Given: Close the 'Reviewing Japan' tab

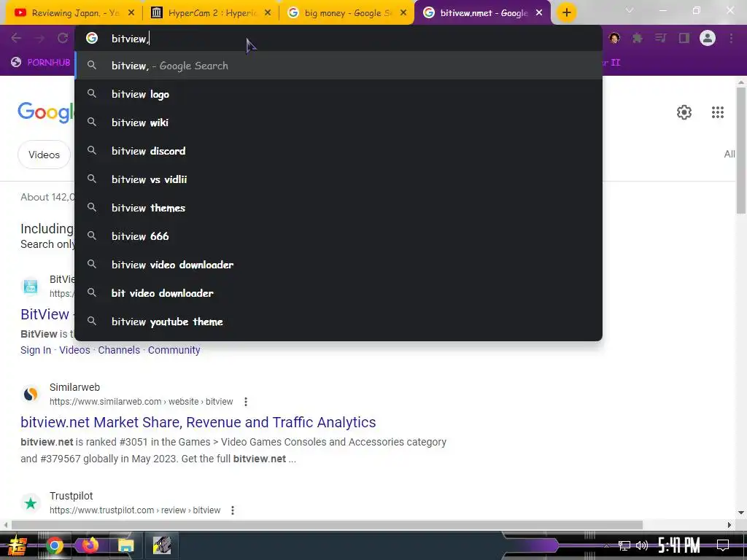Looking at the screenshot, I should (x=131, y=13).
